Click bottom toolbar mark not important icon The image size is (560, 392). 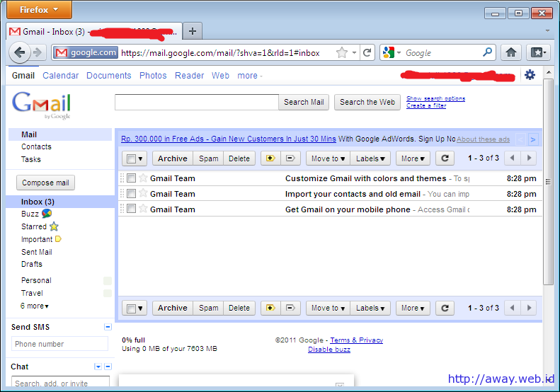tap(290, 308)
